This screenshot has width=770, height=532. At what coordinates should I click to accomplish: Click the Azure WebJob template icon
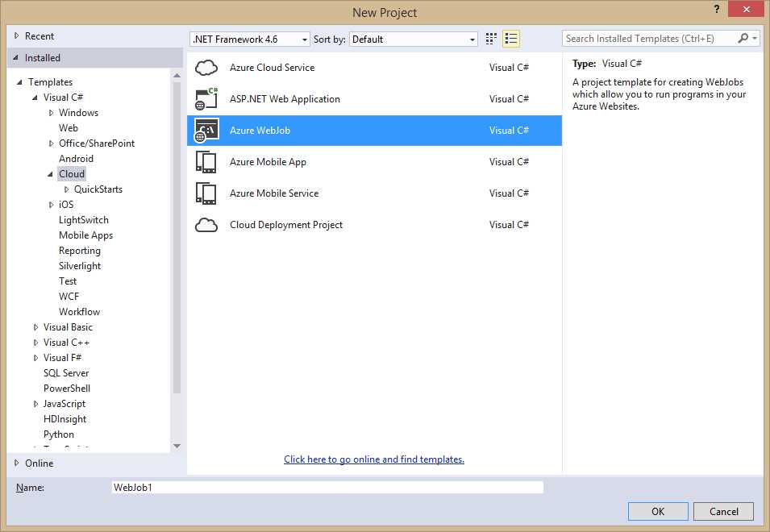tap(206, 130)
